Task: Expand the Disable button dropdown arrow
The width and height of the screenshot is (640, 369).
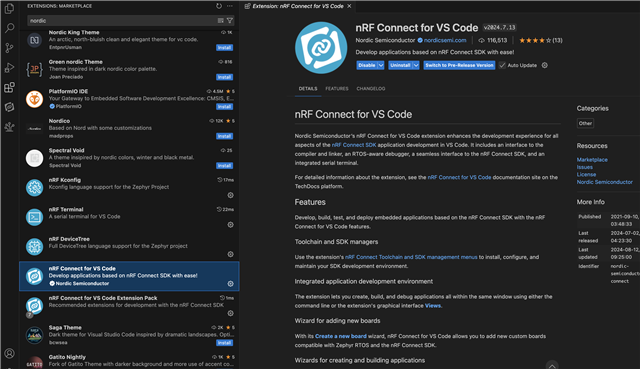Action: point(381,65)
